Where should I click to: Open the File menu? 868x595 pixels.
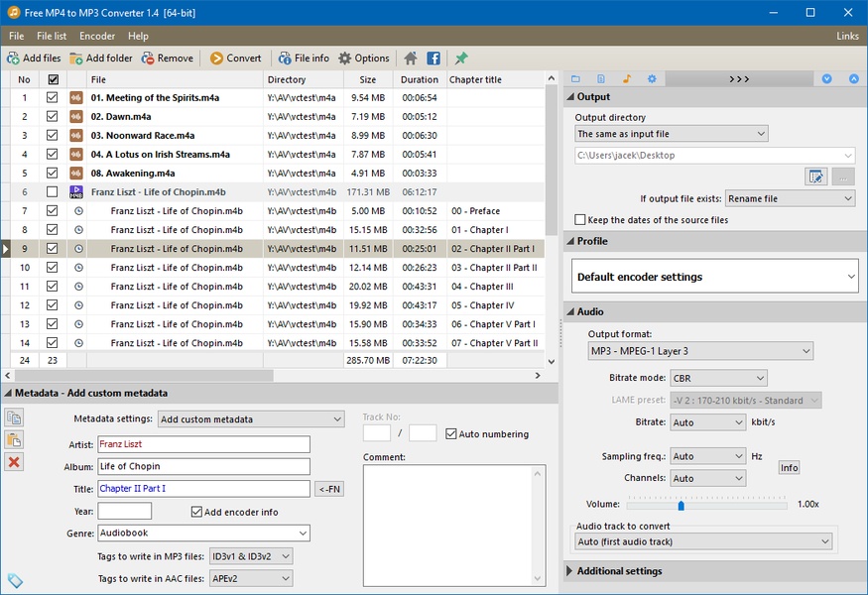coord(17,36)
